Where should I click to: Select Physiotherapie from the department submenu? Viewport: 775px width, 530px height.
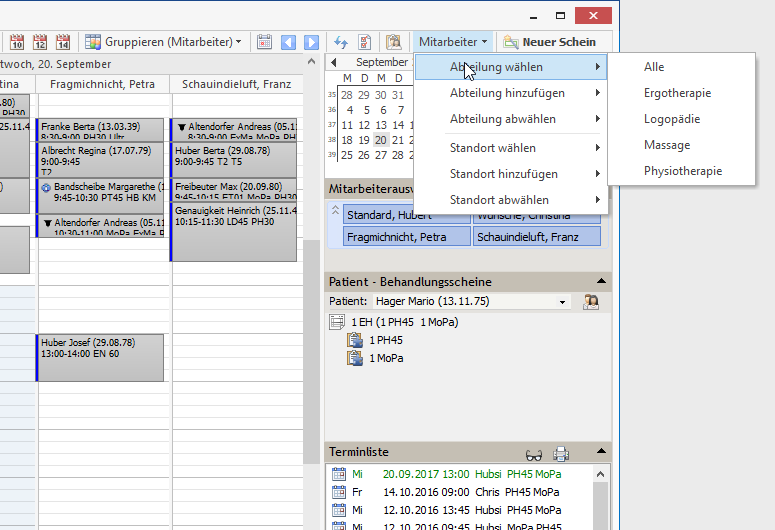click(682, 171)
